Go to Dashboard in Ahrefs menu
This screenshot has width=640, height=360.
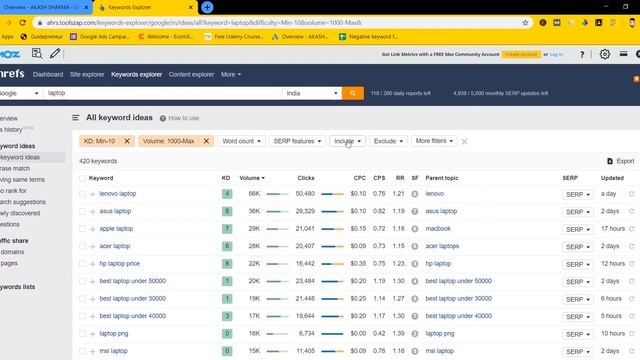(x=48, y=75)
